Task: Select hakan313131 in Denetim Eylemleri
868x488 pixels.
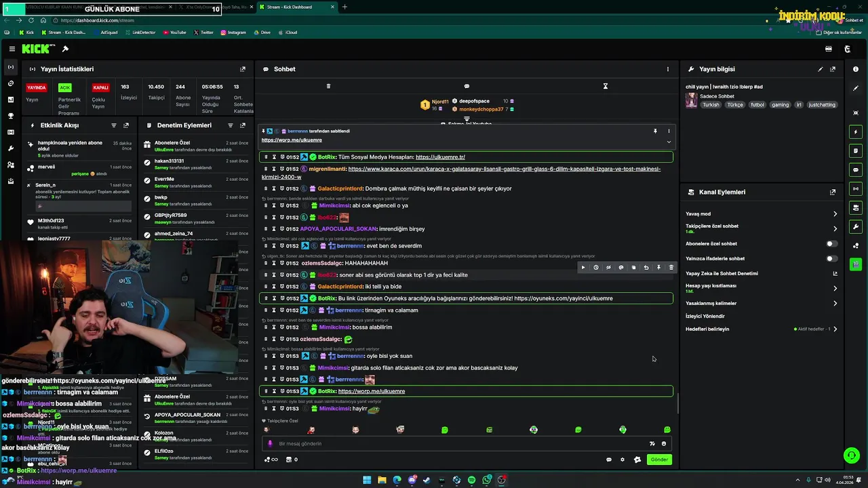Action: pos(169,161)
